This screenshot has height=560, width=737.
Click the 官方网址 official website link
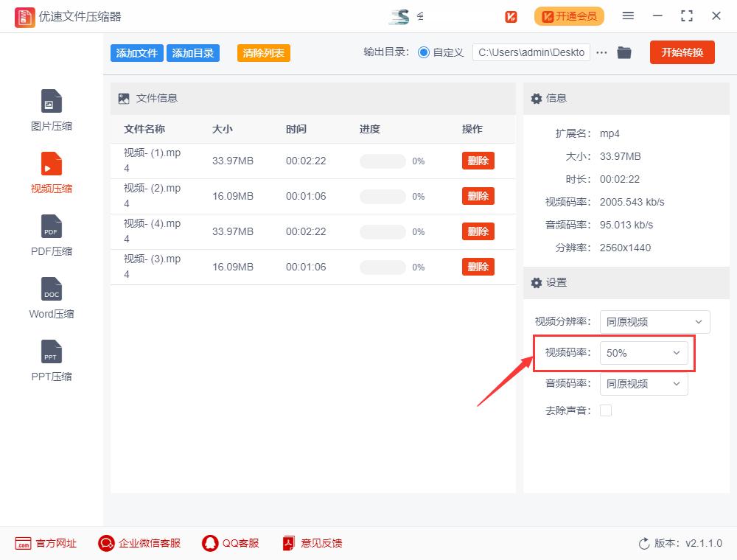pos(46,543)
